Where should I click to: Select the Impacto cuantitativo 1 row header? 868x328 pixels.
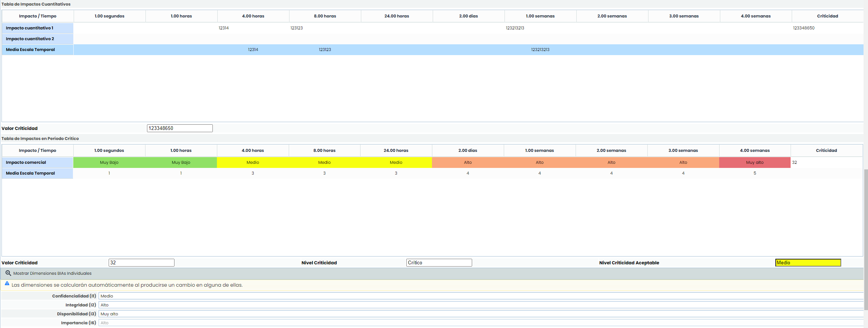tap(37, 28)
